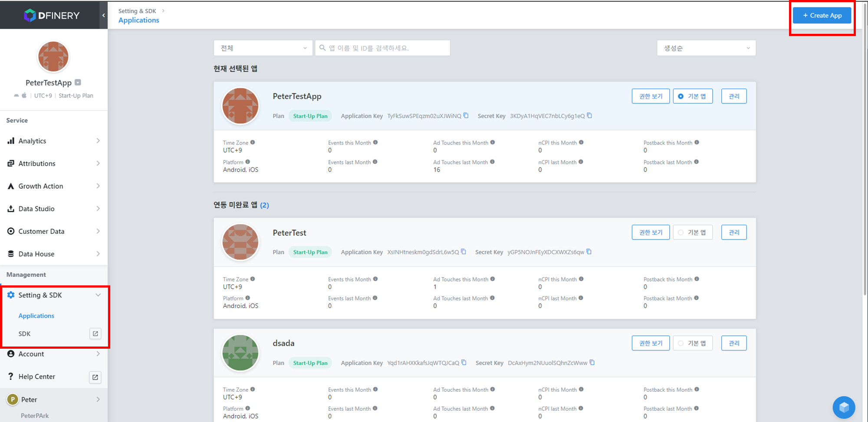This screenshot has width=868, height=422.
Task: Open the 전체 filter dropdown
Action: pos(263,48)
